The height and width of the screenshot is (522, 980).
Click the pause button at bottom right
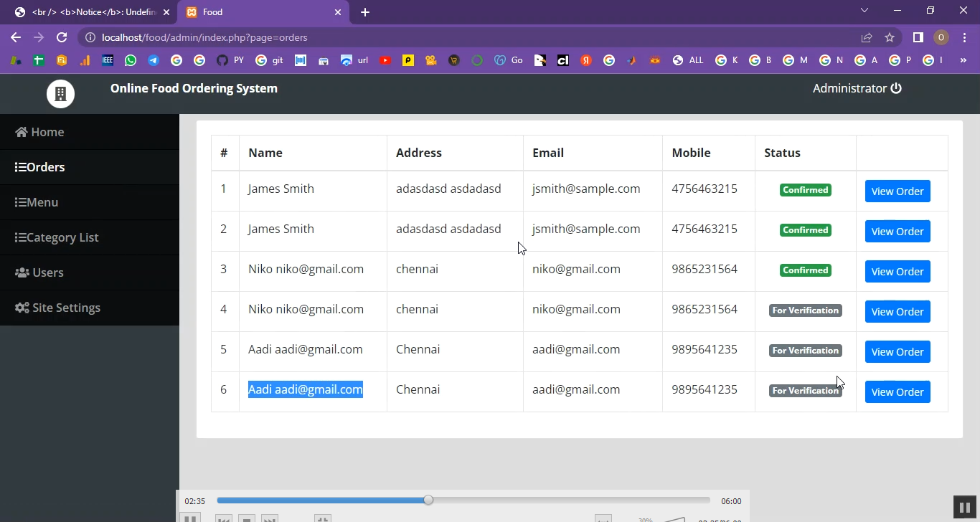click(963, 507)
